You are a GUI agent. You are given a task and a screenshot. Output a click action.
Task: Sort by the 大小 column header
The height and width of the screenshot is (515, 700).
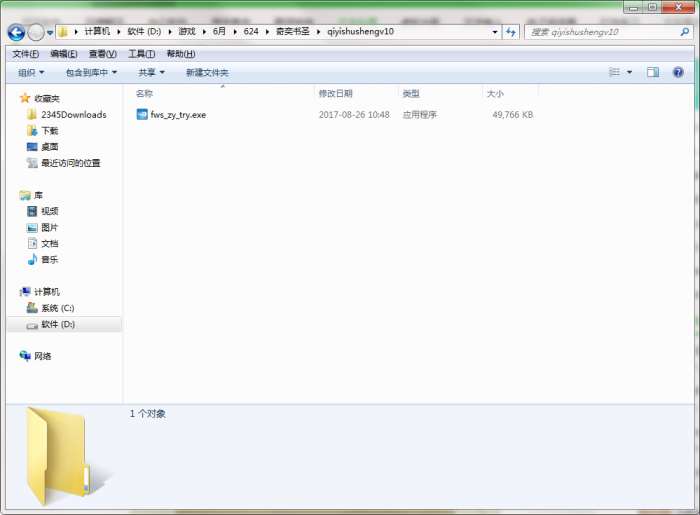pyautogui.click(x=495, y=94)
